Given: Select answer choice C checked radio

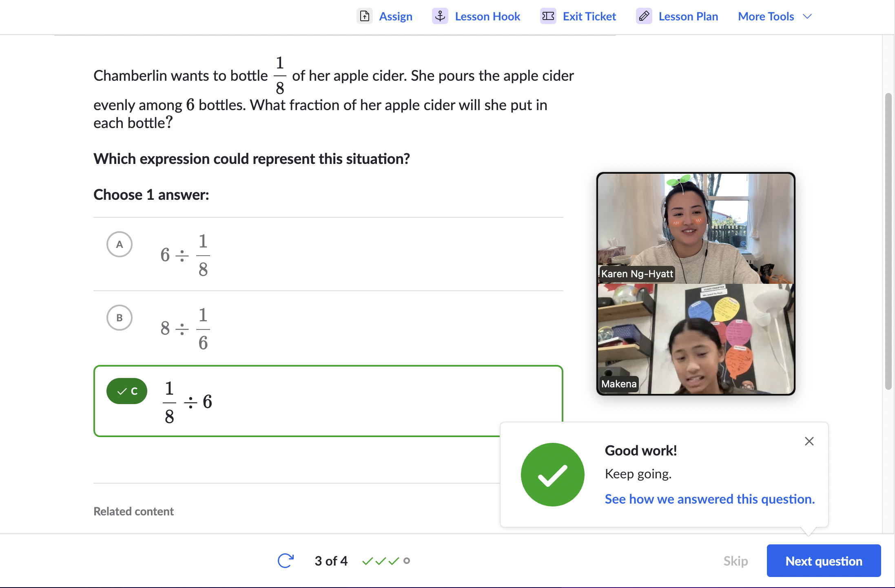Looking at the screenshot, I should coord(127,391).
